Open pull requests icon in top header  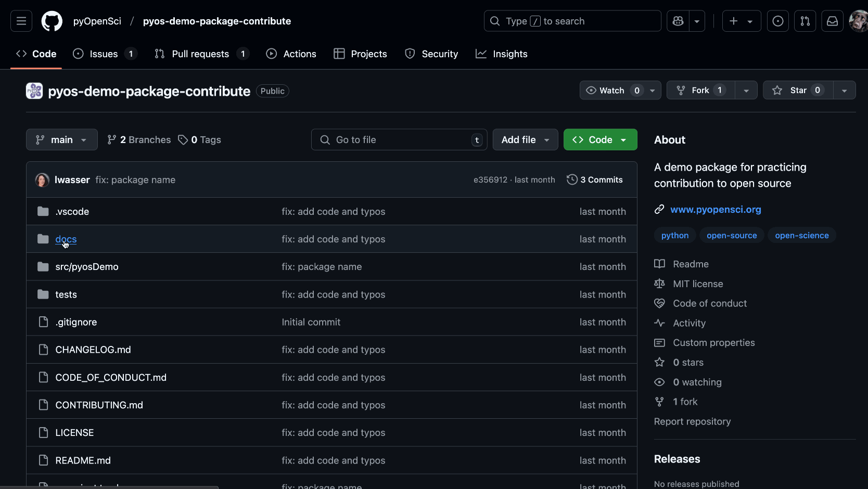805,21
